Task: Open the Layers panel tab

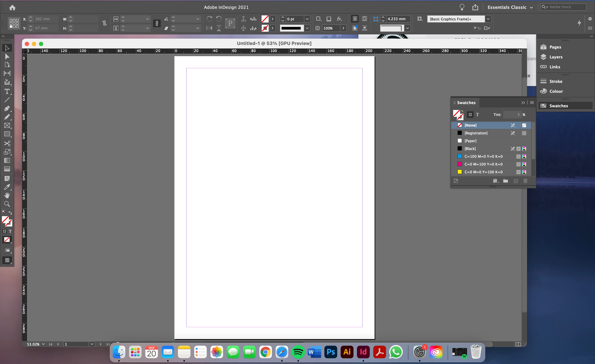Action: point(556,57)
